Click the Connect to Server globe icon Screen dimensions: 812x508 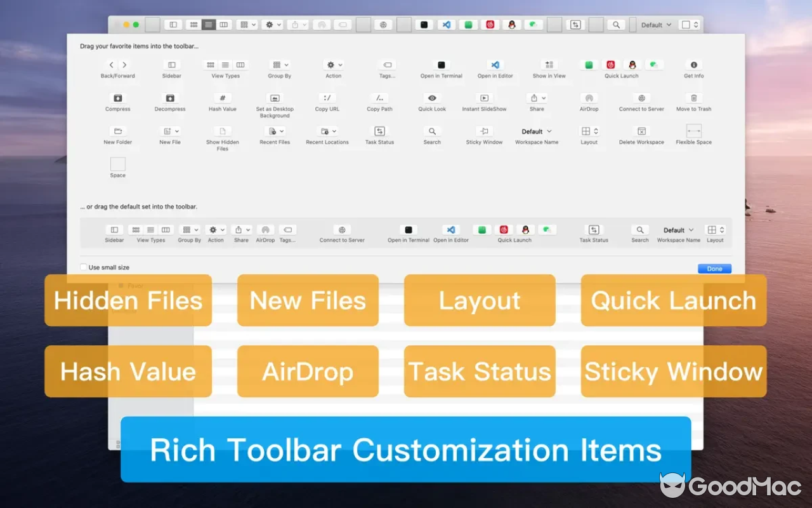(x=641, y=98)
